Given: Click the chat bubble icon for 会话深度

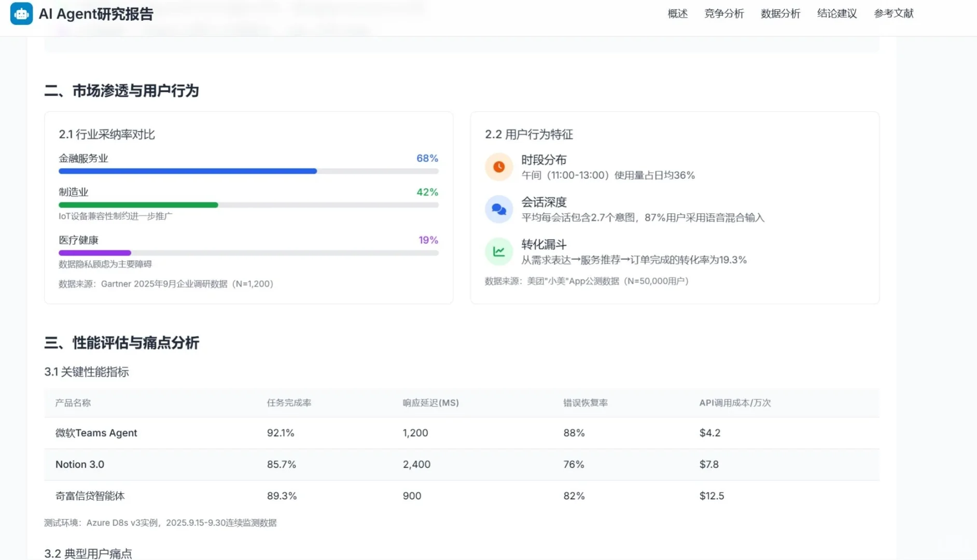Looking at the screenshot, I should pyautogui.click(x=498, y=209).
